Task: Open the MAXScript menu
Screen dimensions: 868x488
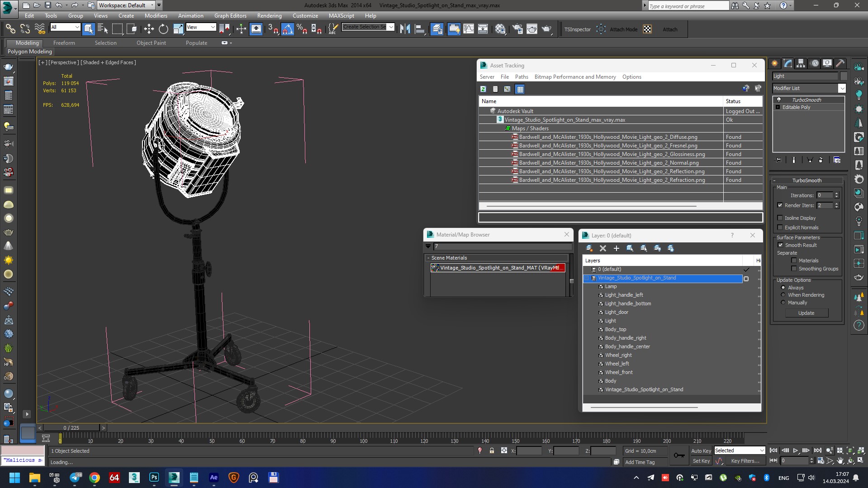Action: pos(341,16)
